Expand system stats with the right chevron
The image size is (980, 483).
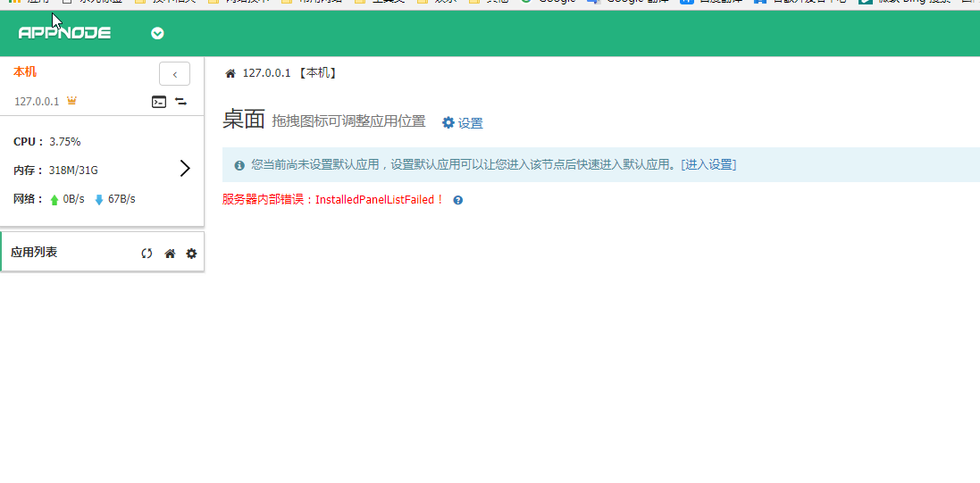click(x=185, y=169)
